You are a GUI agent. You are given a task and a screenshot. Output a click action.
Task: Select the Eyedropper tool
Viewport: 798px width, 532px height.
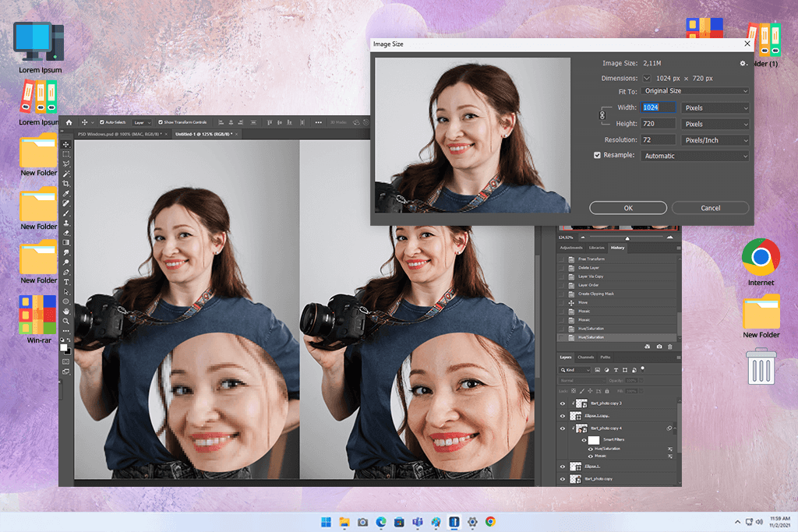coord(65,193)
